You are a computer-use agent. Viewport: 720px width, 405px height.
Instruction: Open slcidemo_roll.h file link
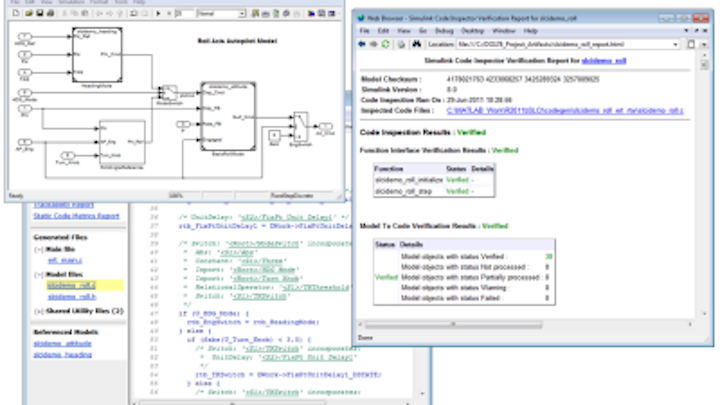click(x=72, y=297)
